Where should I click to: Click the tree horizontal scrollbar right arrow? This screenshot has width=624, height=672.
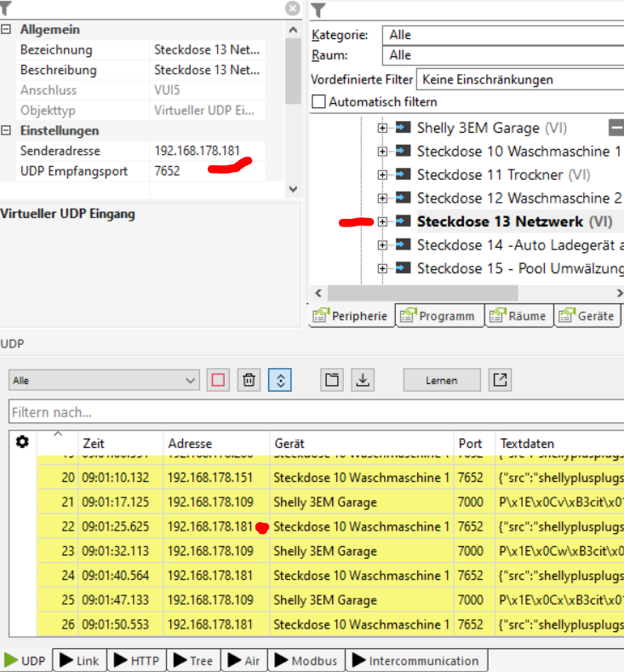[x=619, y=293]
